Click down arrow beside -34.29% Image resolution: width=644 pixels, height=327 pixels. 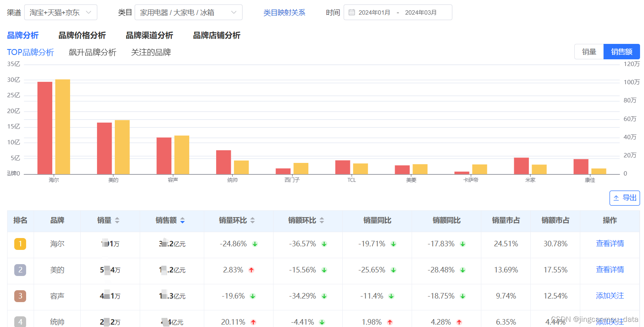[324, 296]
